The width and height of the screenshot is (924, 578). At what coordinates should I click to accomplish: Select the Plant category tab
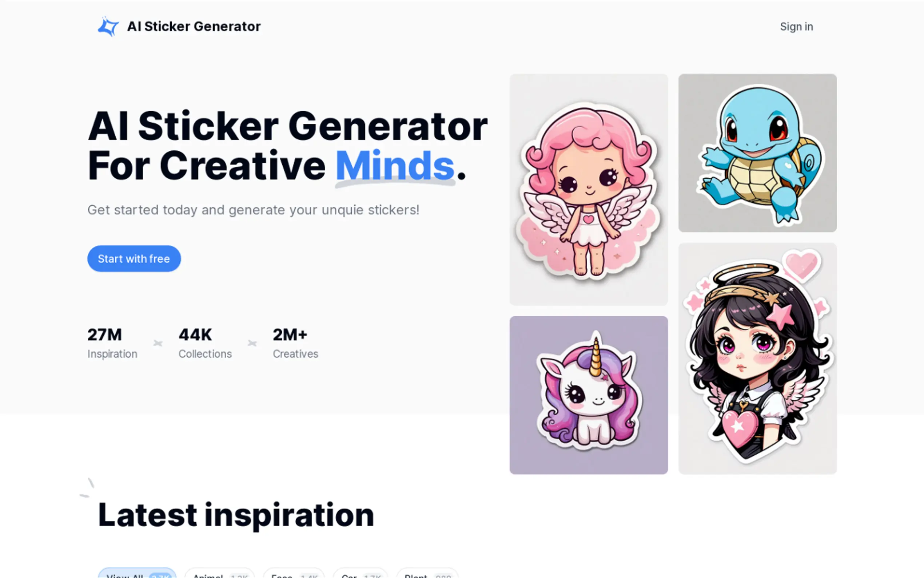(427, 573)
